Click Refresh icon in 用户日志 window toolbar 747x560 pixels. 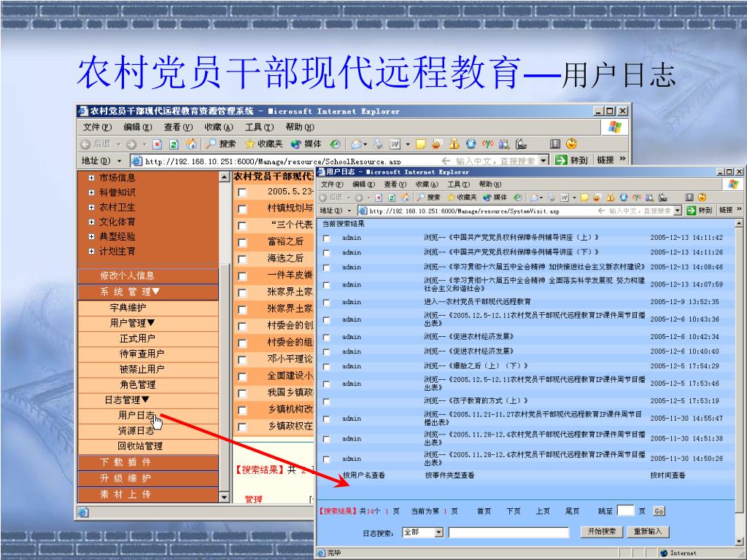392,198
